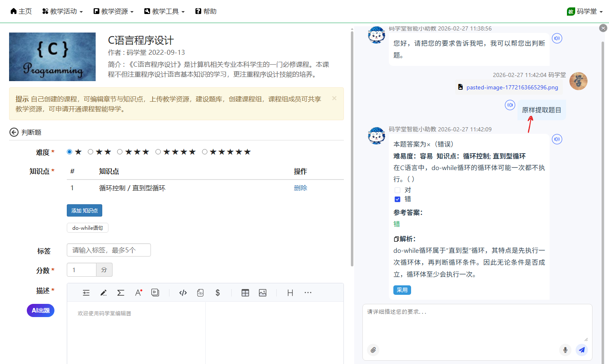This screenshot has height=364, width=609.
Task: Click the microphone voice input icon
Action: coord(565,350)
